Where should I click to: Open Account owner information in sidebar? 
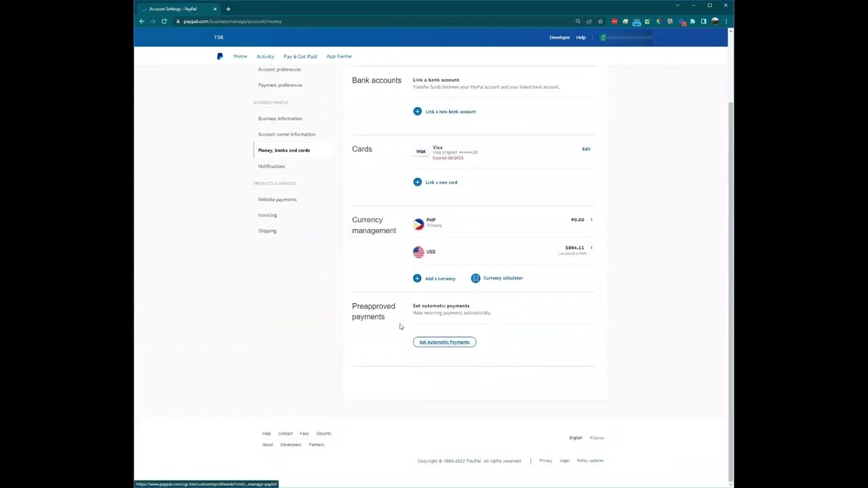286,134
